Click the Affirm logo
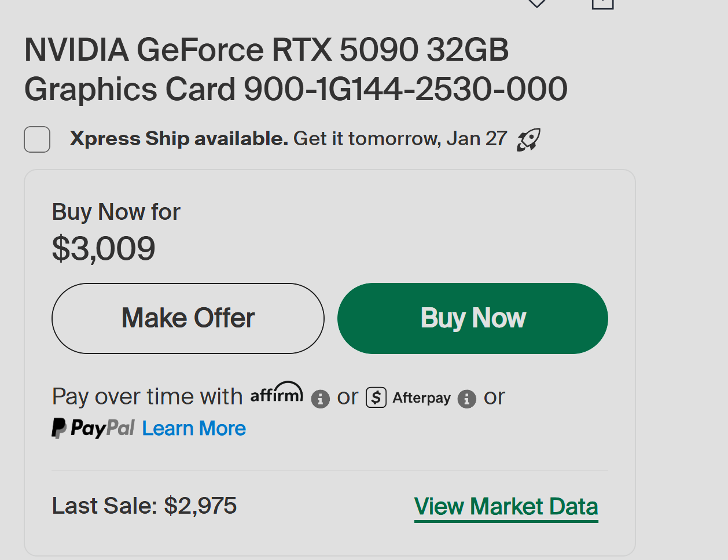Viewport: 728px width, 560px height. [x=277, y=393]
